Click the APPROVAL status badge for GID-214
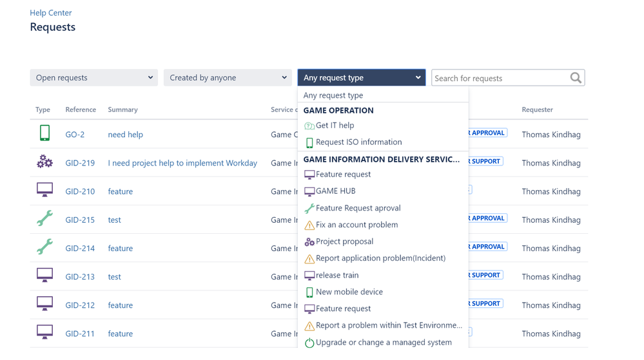The height and width of the screenshot is (360, 644). (x=488, y=247)
